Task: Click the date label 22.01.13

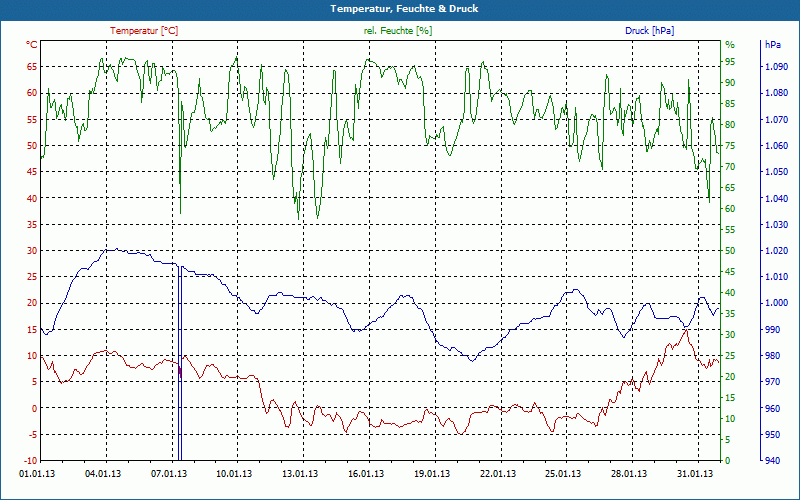Action: 497,474
